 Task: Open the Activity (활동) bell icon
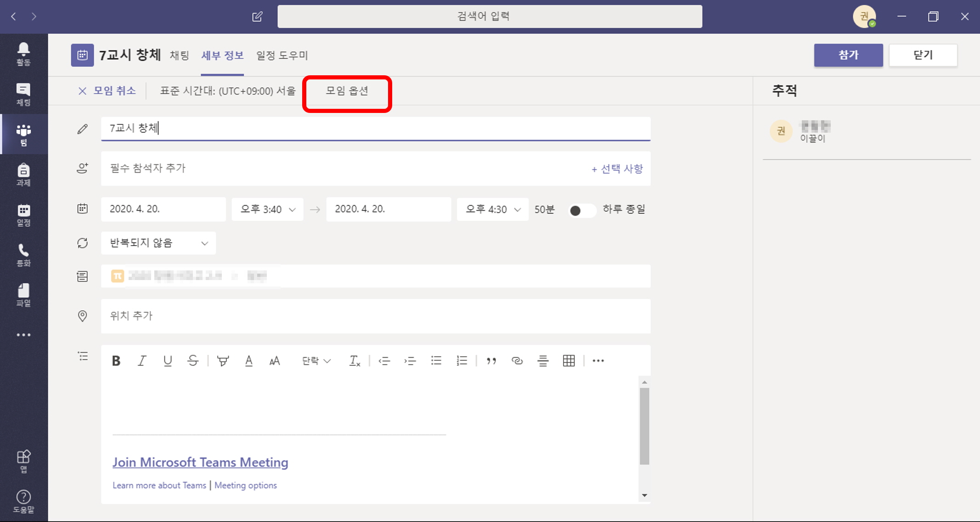(23, 53)
